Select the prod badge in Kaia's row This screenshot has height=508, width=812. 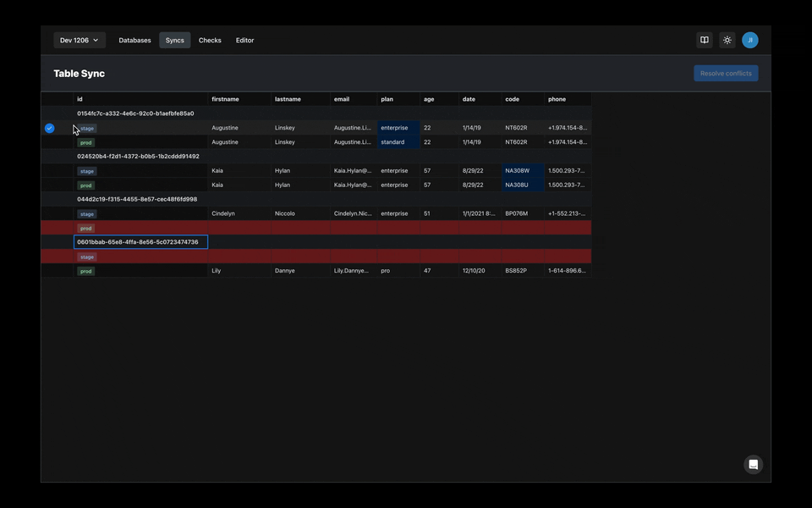click(85, 185)
